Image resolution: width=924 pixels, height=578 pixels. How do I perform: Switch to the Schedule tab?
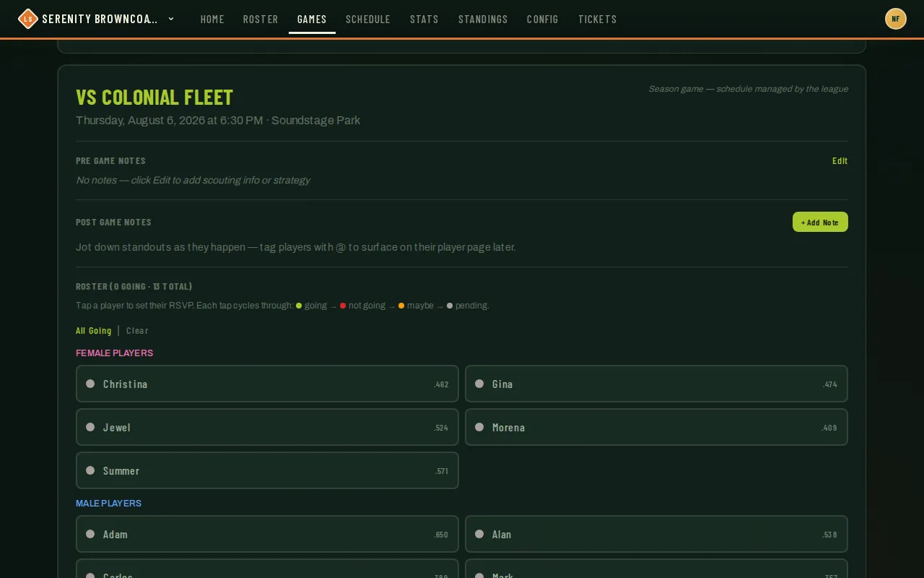coord(368,20)
